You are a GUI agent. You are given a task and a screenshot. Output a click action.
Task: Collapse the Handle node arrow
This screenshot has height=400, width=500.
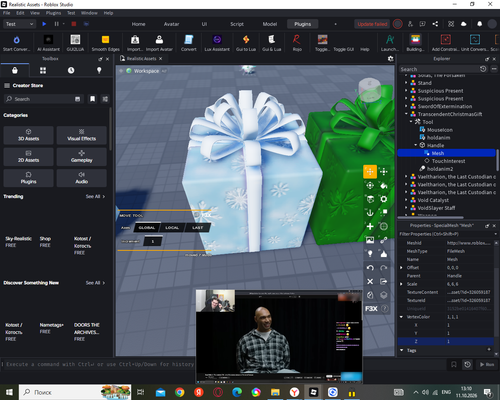416,145
